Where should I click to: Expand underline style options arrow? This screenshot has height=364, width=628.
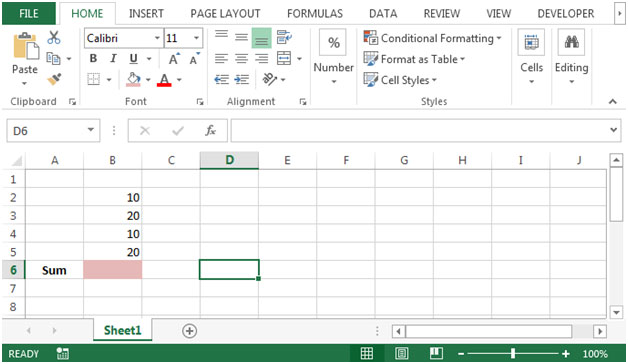point(149,59)
